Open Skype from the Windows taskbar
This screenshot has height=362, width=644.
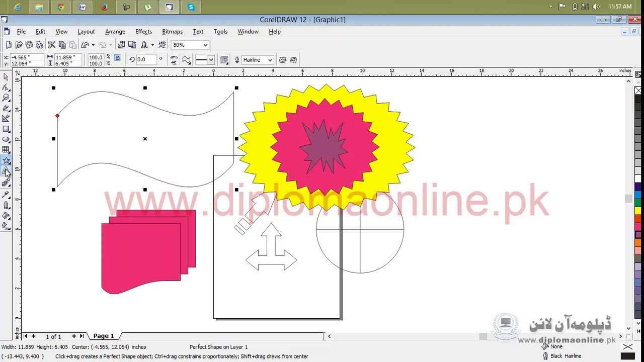(191, 7)
